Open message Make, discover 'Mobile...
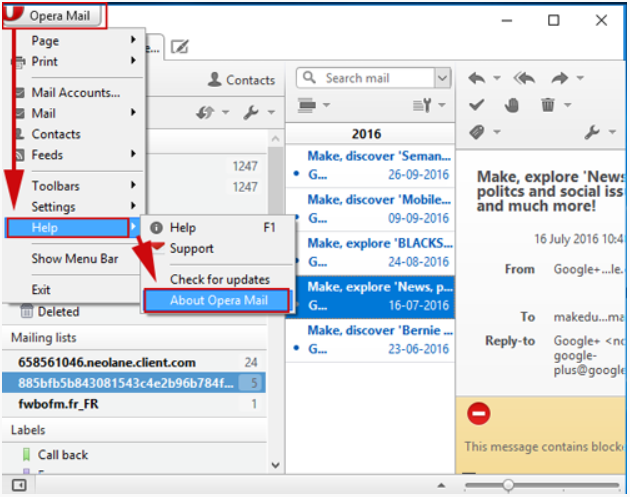630x497 pixels. [x=370, y=209]
